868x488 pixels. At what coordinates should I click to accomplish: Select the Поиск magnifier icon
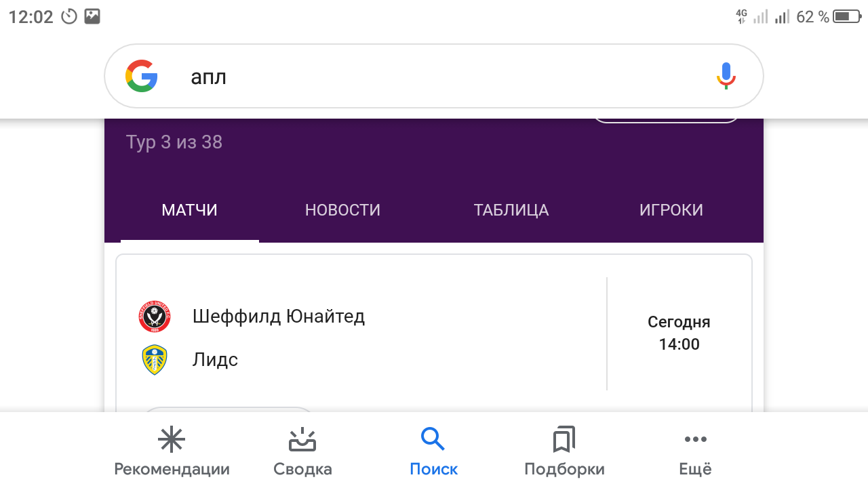tap(433, 439)
